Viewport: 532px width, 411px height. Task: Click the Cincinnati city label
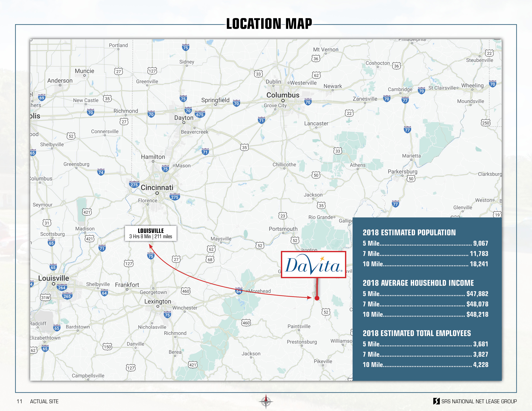[157, 187]
